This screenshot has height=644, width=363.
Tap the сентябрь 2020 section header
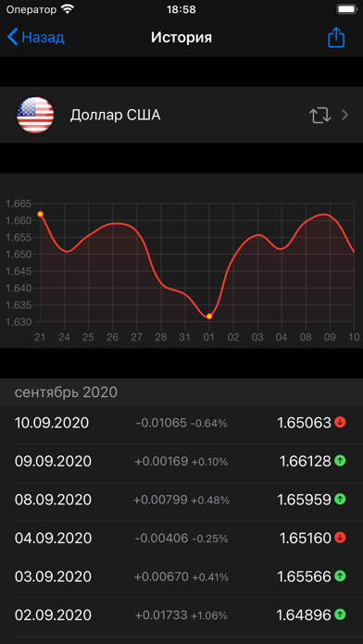pyautogui.click(x=66, y=392)
